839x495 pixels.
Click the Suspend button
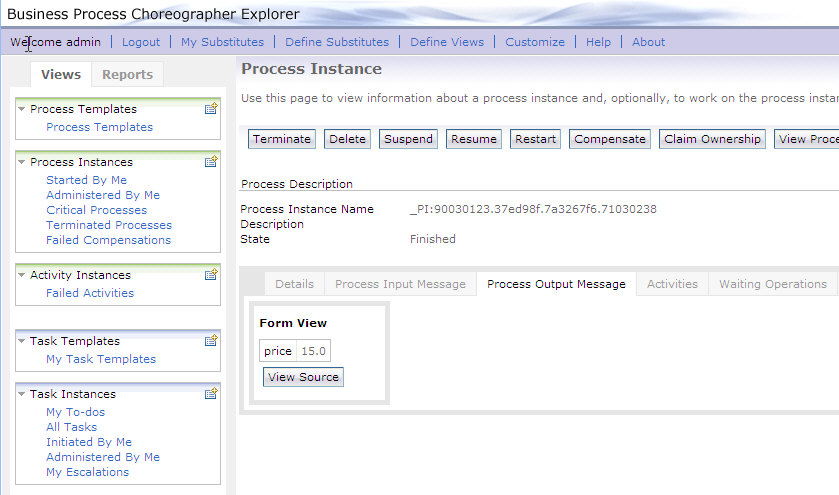click(408, 139)
